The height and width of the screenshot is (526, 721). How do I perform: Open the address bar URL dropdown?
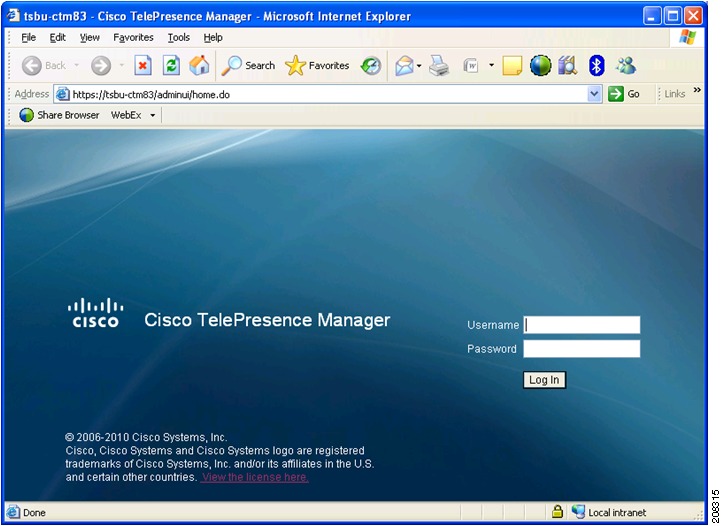coord(594,94)
